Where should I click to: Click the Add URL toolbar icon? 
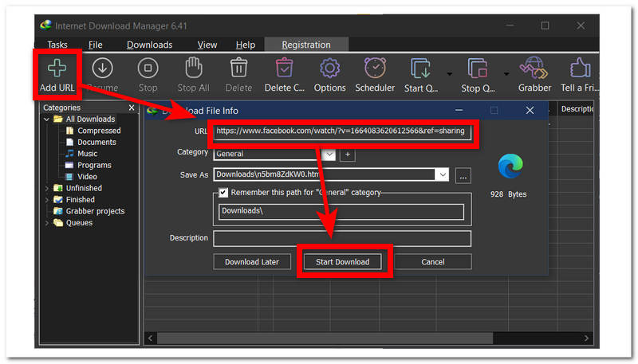[57, 69]
